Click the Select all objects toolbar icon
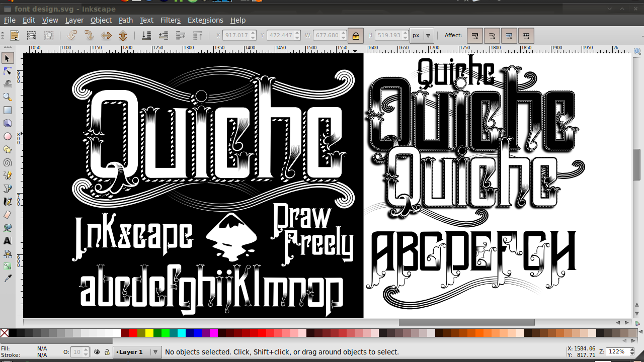644x362 pixels. pos(15,36)
